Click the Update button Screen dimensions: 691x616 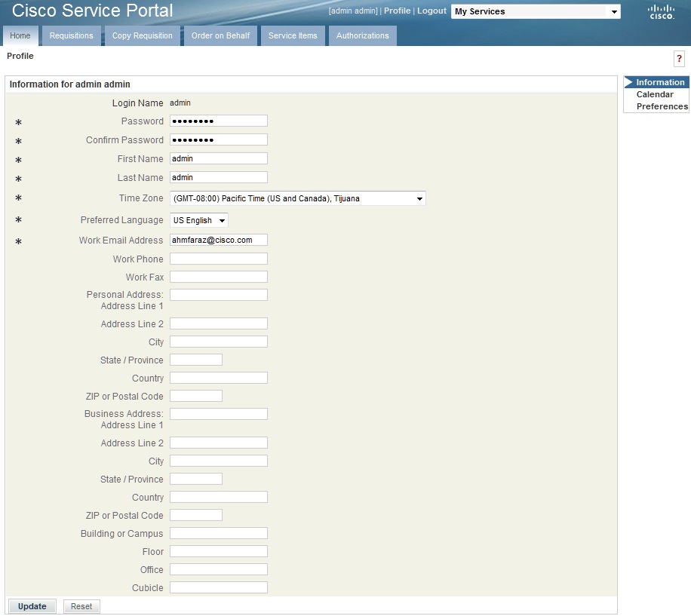(x=32, y=606)
